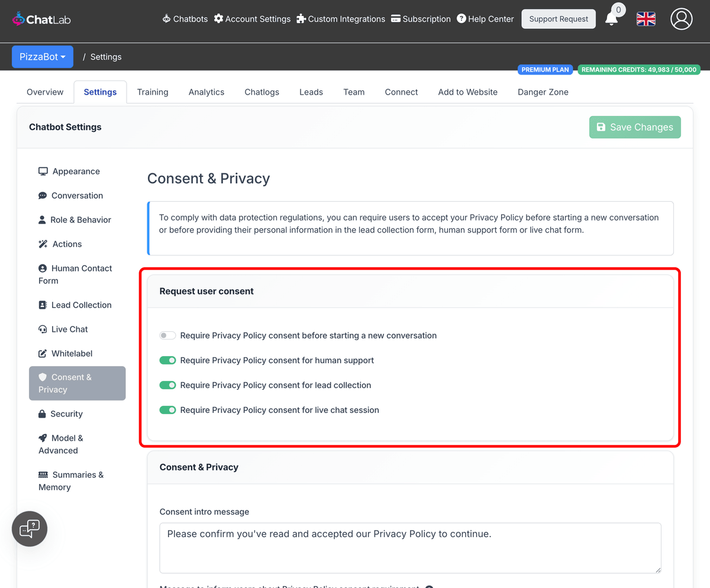Open Support Request
710x588 pixels.
pyautogui.click(x=558, y=18)
